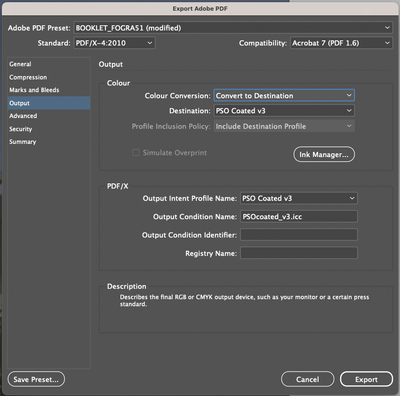Viewport: 400px width, 396px height.
Task: Click the Export button
Action: (366, 379)
